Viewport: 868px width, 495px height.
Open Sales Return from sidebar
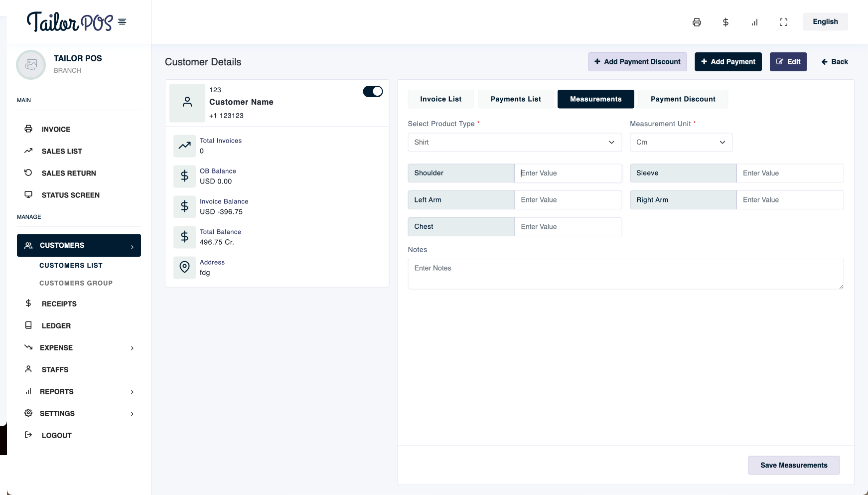coord(69,173)
